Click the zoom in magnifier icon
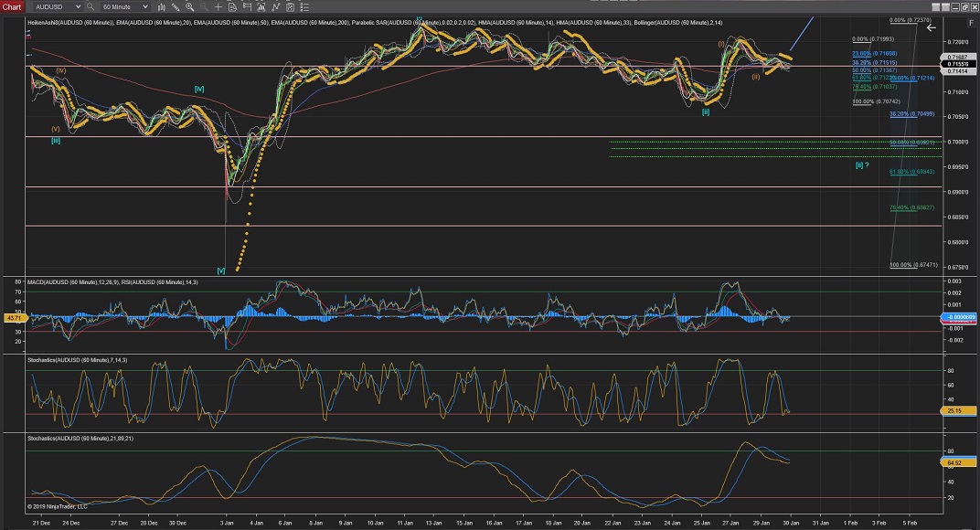 click(x=189, y=6)
